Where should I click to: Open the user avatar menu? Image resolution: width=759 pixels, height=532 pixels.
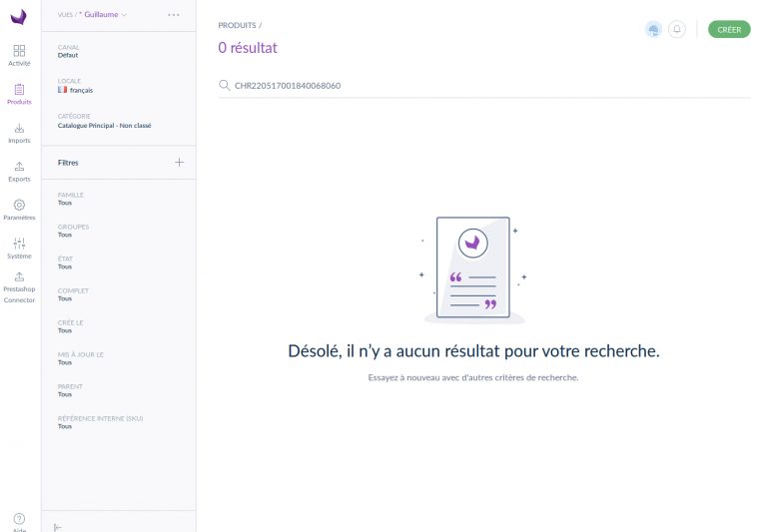click(653, 30)
